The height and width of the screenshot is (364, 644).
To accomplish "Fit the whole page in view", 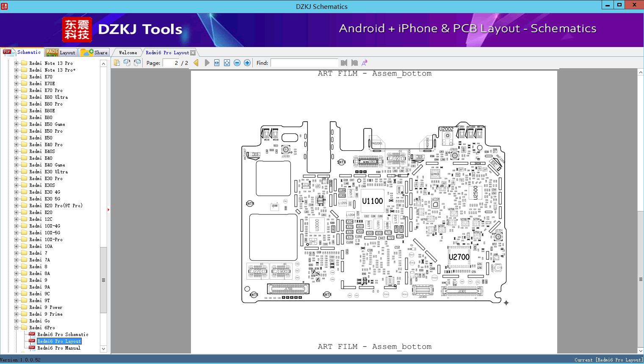I will click(227, 63).
